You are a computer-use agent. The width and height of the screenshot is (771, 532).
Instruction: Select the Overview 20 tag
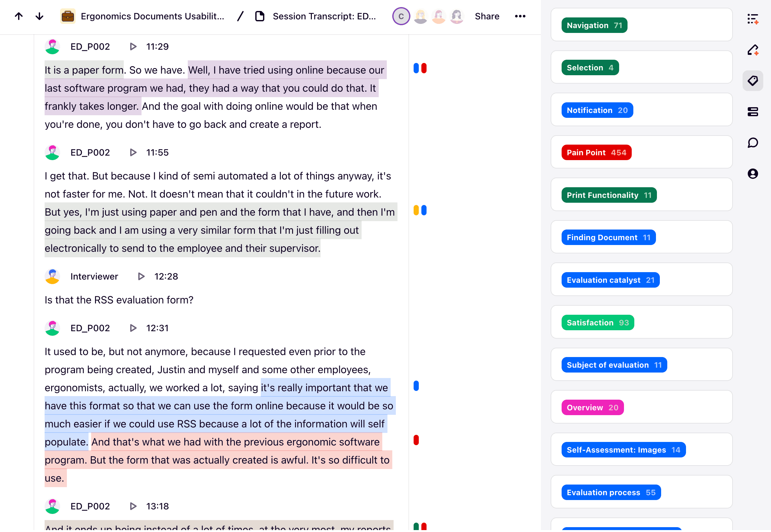[592, 408]
